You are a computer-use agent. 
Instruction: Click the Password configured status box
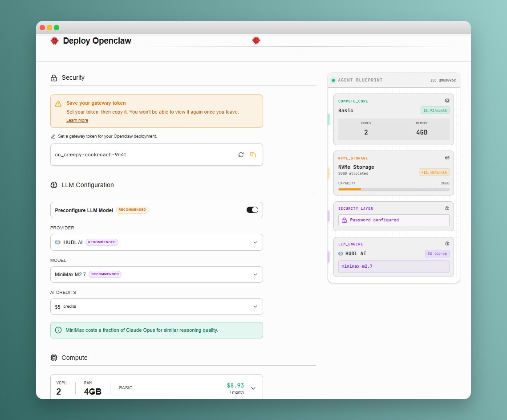(394, 220)
